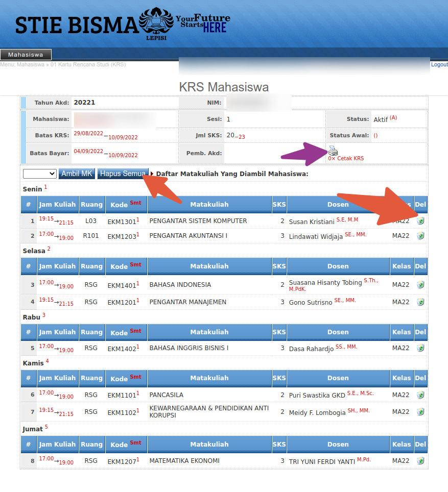448x492 pixels.
Task: Click course code EKM1301
Action: point(122,222)
